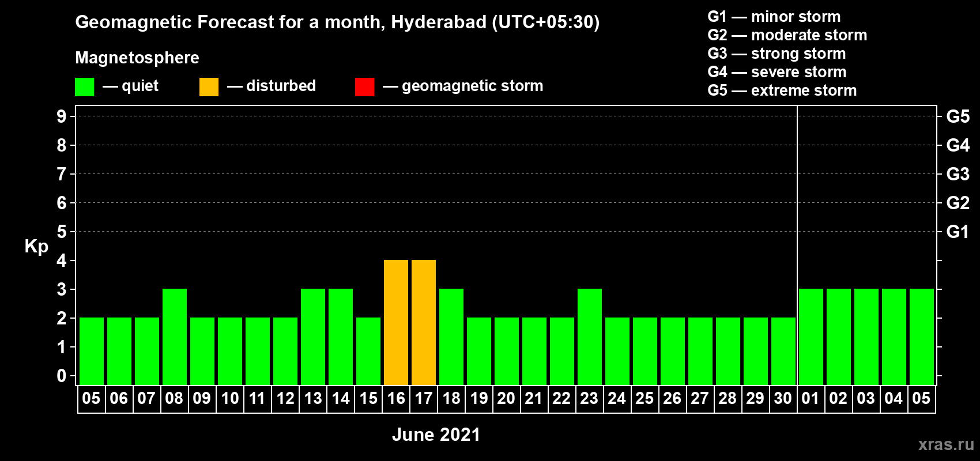Click the G2 right axis label
The image size is (980, 461).
pyautogui.click(x=958, y=203)
